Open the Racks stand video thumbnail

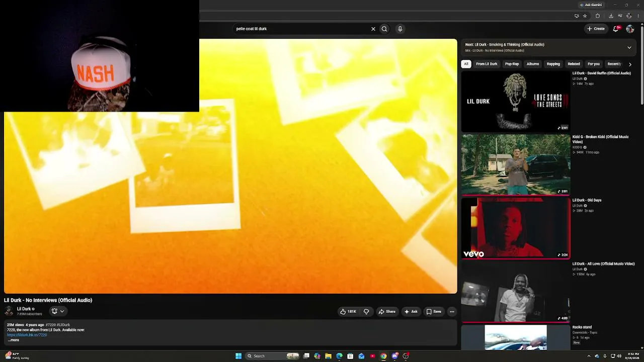[516, 337]
